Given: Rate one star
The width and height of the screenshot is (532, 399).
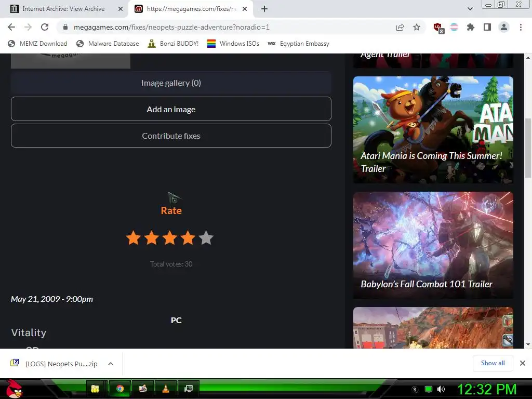Looking at the screenshot, I should coord(134,238).
